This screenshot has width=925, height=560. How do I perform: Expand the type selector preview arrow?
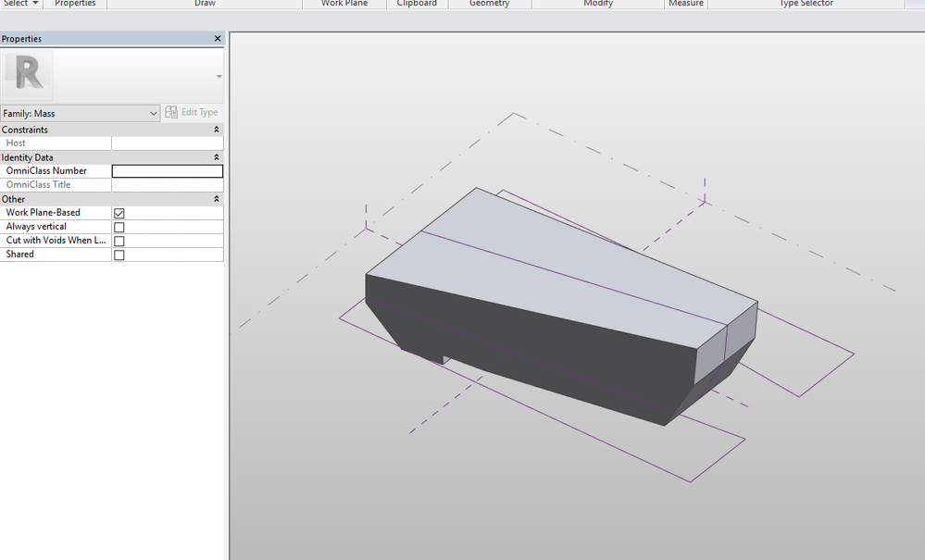[x=219, y=76]
